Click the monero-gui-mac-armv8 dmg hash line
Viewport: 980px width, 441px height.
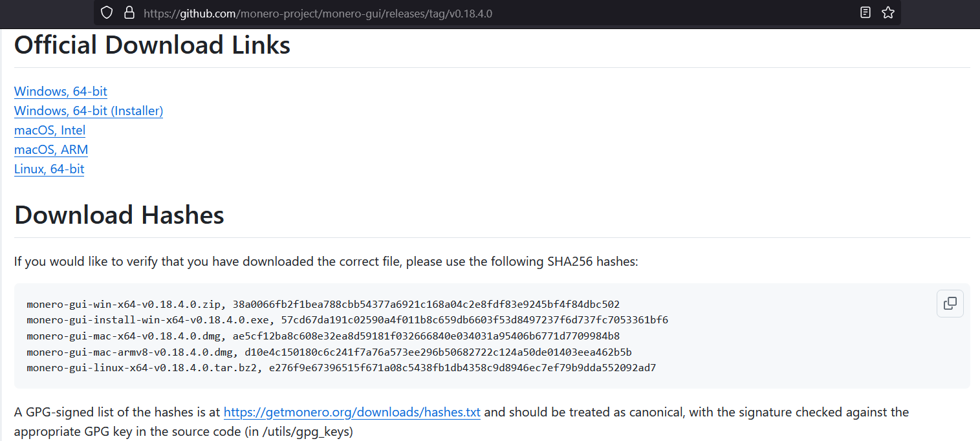pos(329,352)
